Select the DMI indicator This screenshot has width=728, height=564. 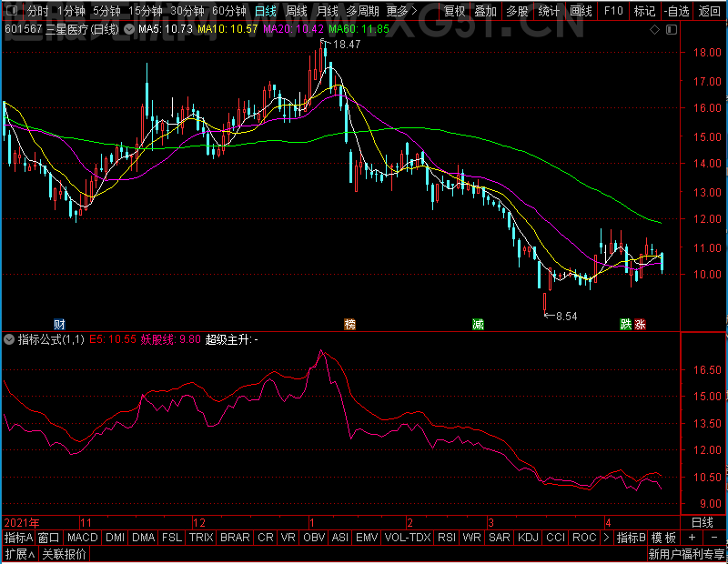tap(115, 538)
